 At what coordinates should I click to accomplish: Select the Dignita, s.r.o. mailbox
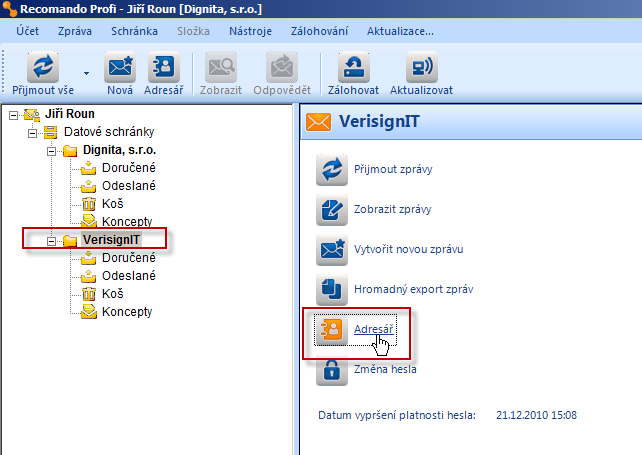119,150
